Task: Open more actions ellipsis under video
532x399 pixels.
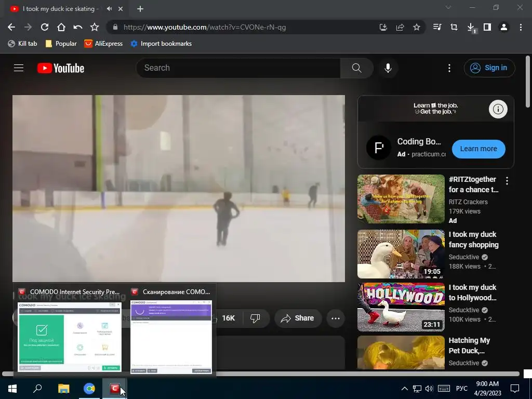Action: coord(336,318)
